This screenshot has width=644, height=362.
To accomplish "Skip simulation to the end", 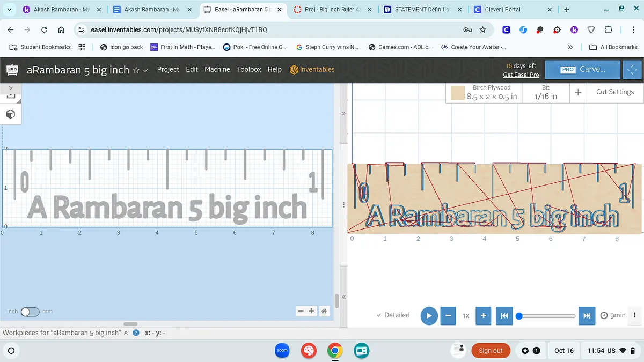I will point(587,315).
